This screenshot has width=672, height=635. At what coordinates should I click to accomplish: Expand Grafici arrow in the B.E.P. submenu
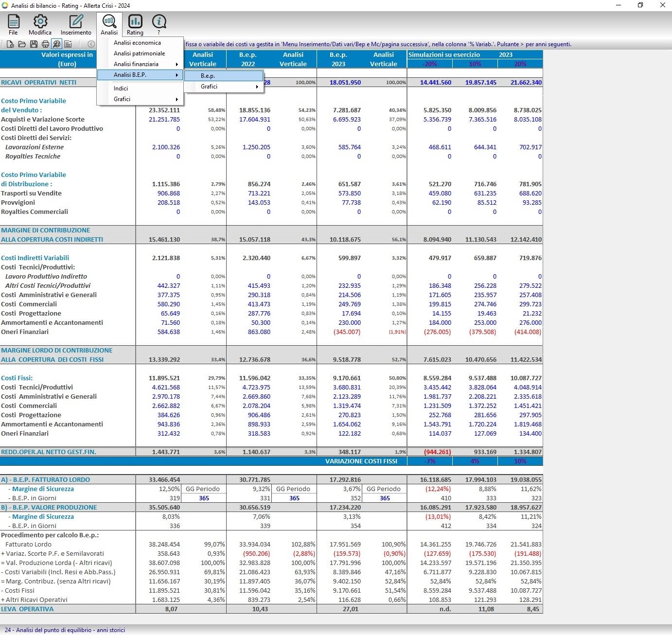[257, 87]
